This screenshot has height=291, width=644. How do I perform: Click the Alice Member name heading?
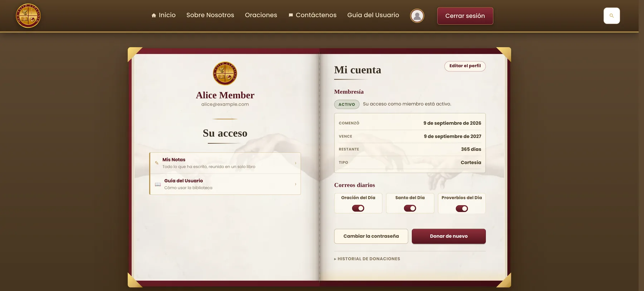pos(225,95)
